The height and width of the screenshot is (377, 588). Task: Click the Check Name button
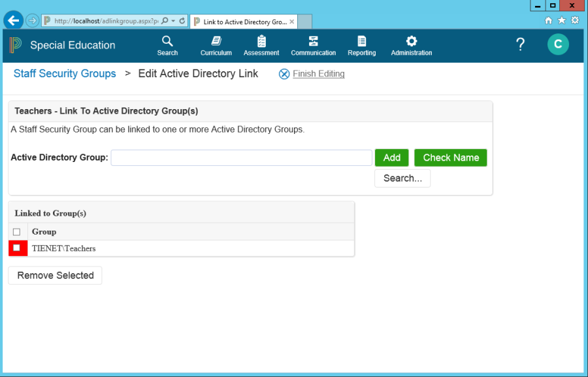pyautogui.click(x=450, y=157)
